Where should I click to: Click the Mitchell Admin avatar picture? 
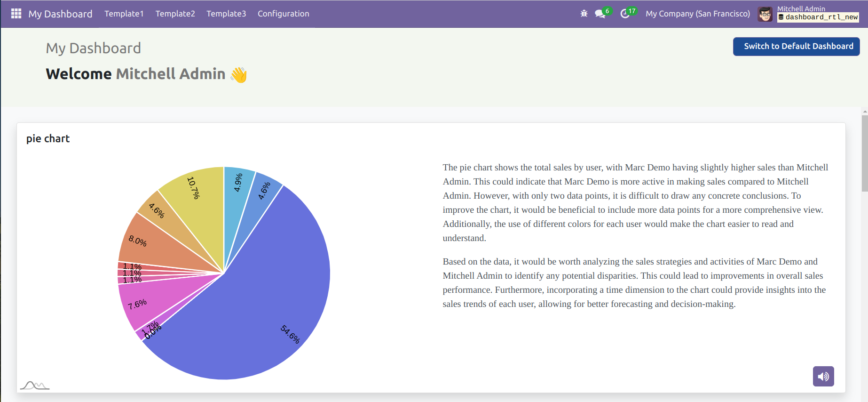765,14
